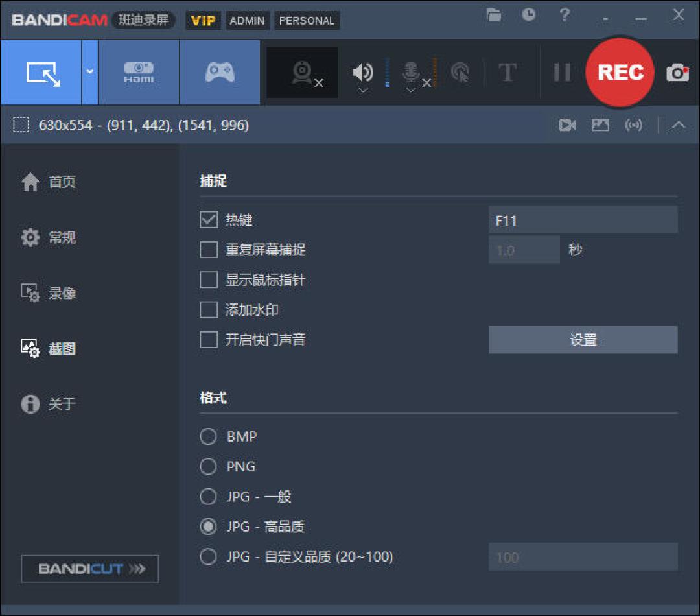Click the ADMIN badge

point(248,21)
